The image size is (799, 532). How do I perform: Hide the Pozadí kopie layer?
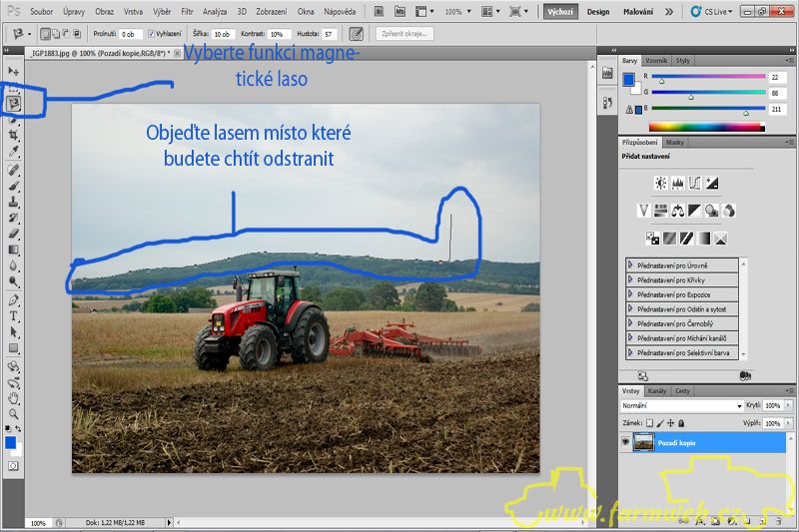(626, 442)
